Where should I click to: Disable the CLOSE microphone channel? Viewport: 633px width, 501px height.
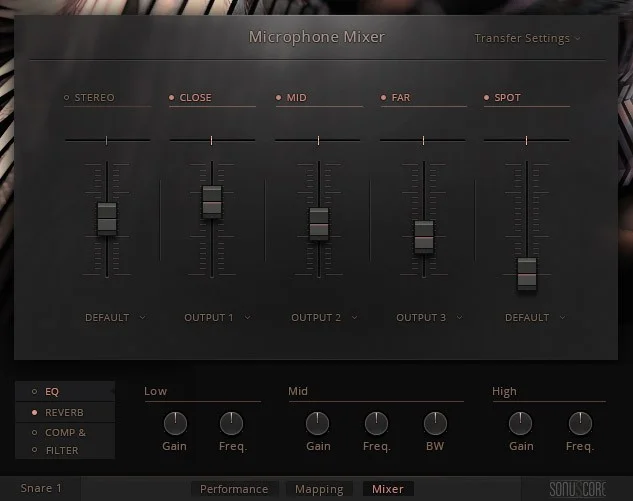pos(172,98)
